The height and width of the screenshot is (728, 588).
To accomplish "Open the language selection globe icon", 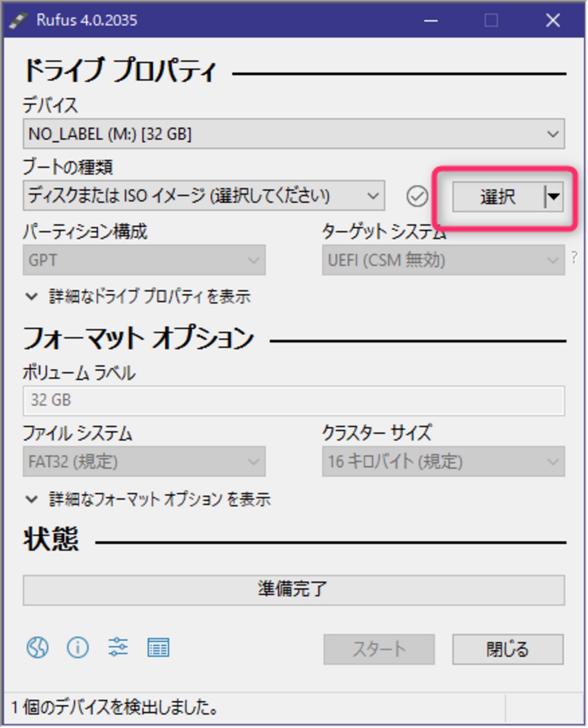I will coord(38,648).
